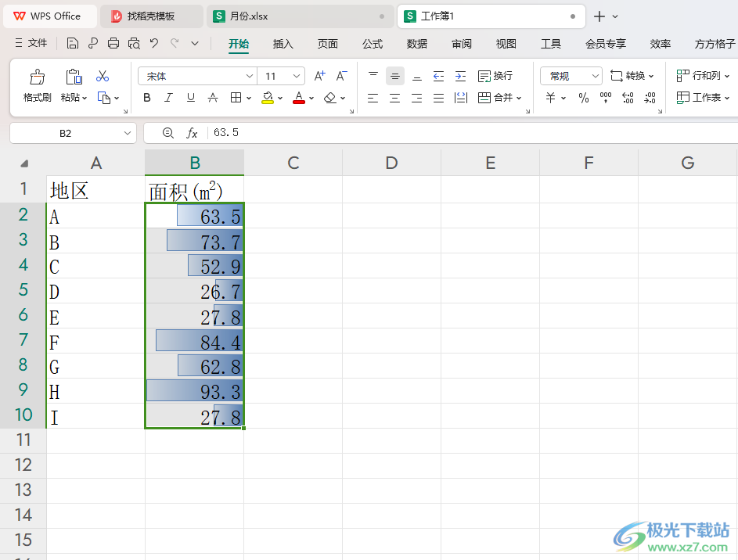Toggle align right
Screen dimensions: 738x560
(417, 98)
